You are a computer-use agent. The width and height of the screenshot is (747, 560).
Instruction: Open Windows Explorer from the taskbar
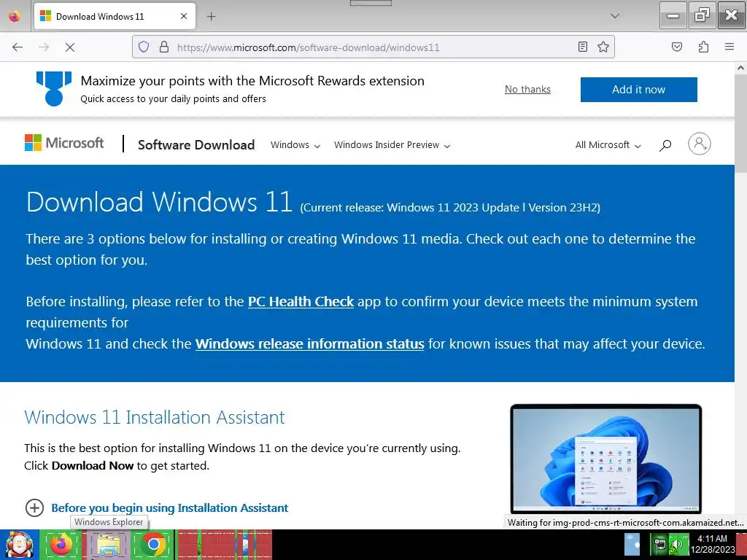coord(109,545)
